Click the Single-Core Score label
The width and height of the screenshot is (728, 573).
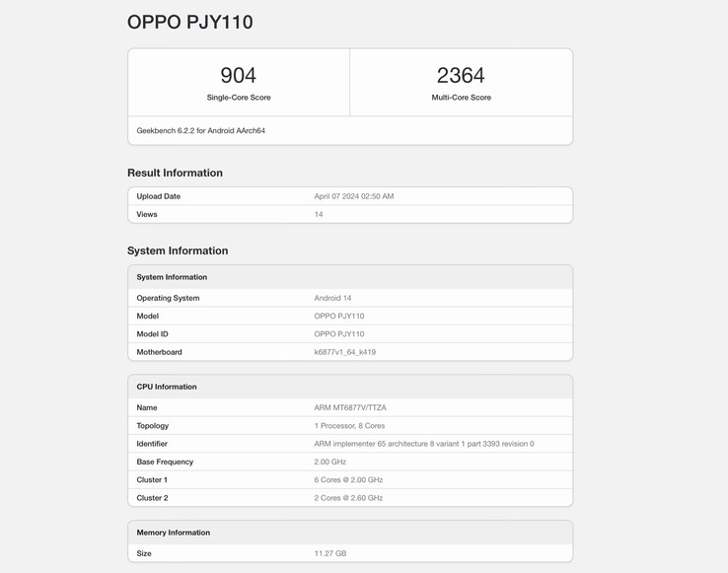click(x=239, y=98)
